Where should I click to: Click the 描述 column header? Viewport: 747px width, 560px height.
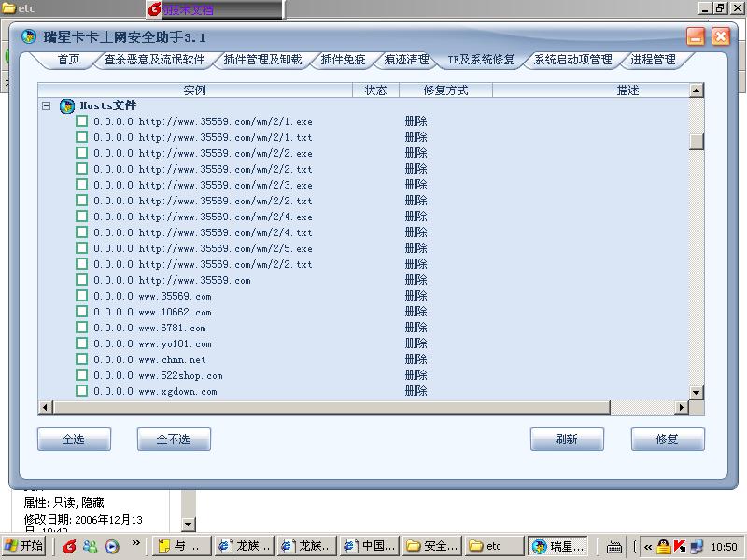coord(591,90)
